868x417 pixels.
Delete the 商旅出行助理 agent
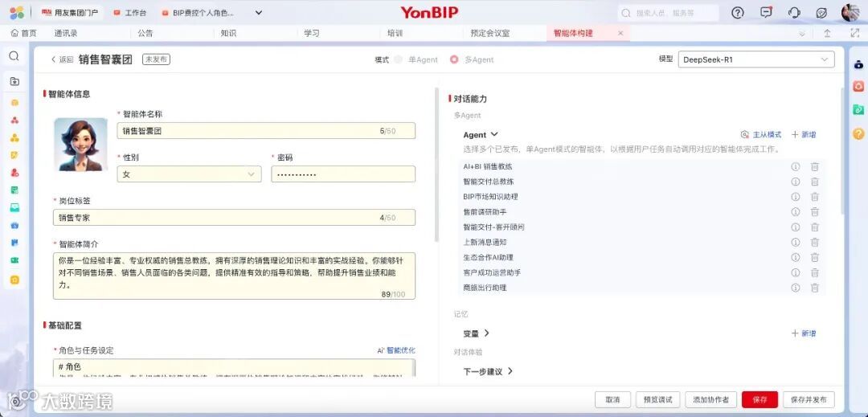pyautogui.click(x=815, y=288)
